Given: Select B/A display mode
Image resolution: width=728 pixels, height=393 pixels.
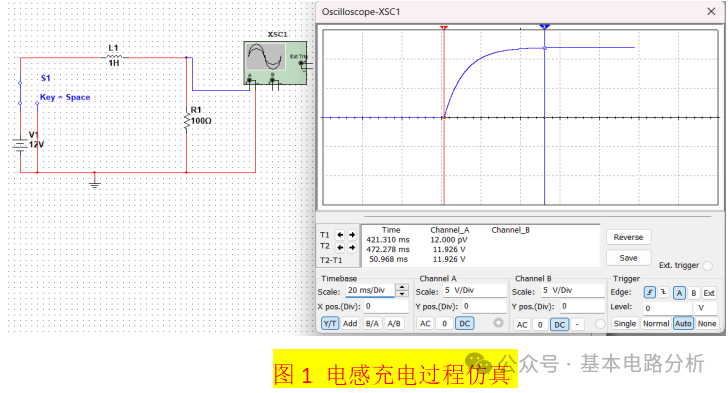Looking at the screenshot, I should pos(372,324).
